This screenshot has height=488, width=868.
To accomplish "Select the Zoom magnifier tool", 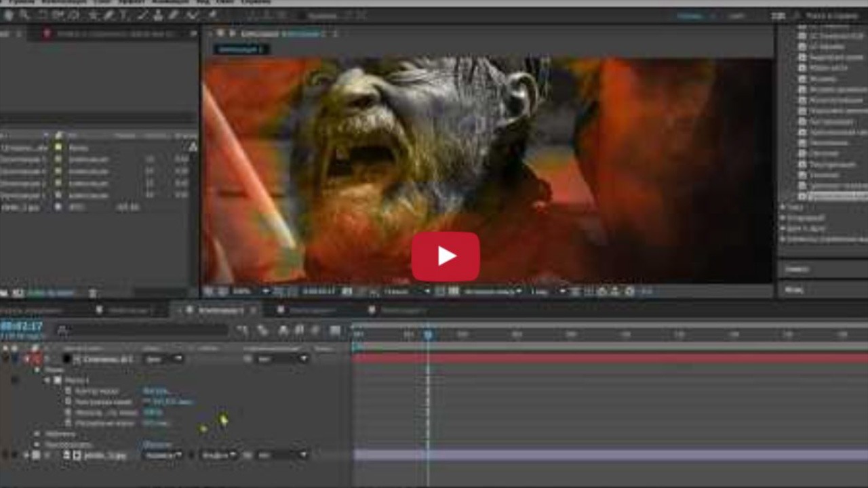I will point(24,14).
